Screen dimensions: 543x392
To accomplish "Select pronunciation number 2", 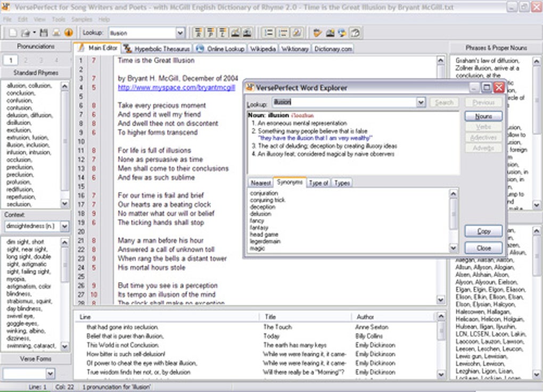I will (26, 60).
